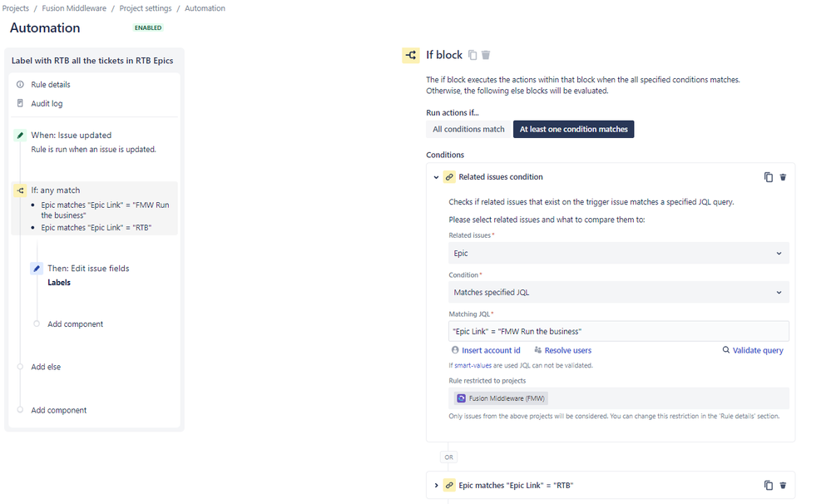Viewport: 831px width, 504px height.
Task: Open the Condition Matches specified JQL dropdown
Action: (x=619, y=292)
